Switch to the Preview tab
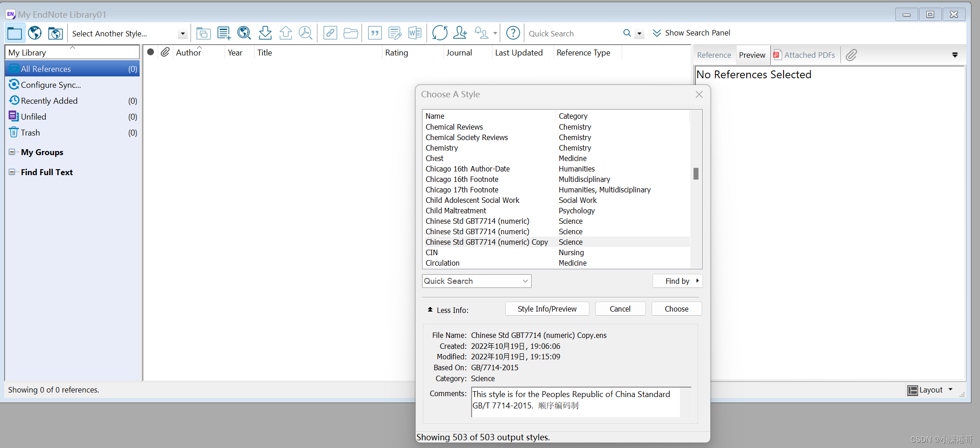 tap(752, 55)
